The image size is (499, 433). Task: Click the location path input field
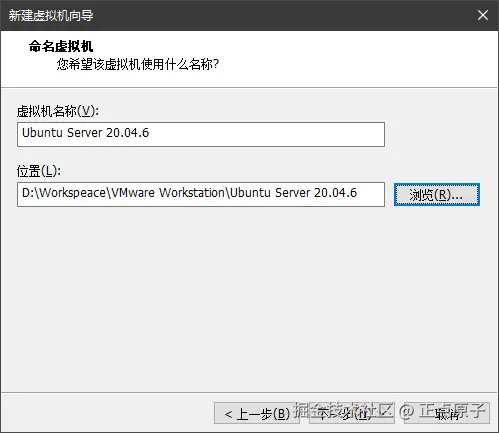coord(201,194)
